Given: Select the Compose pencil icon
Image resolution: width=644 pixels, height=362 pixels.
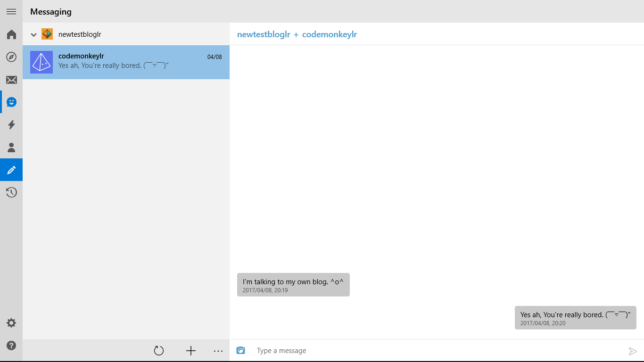Looking at the screenshot, I should 11,170.
